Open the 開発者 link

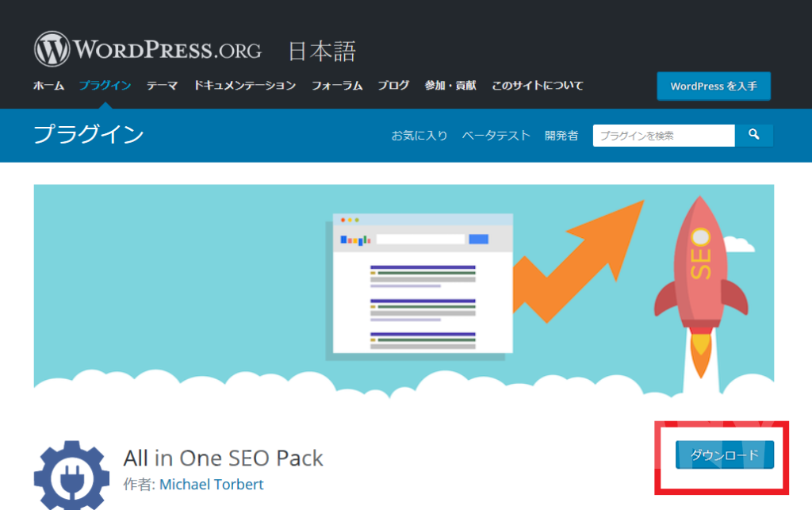pyautogui.click(x=561, y=136)
